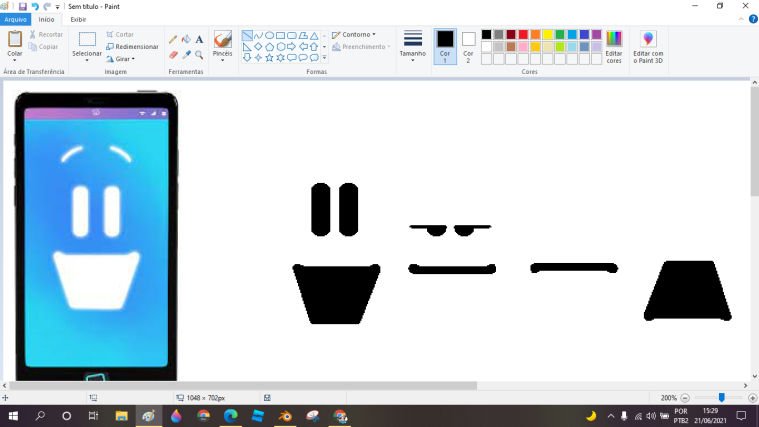The height and width of the screenshot is (427, 759).
Task: Click the Redimensionar button
Action: 132,46
